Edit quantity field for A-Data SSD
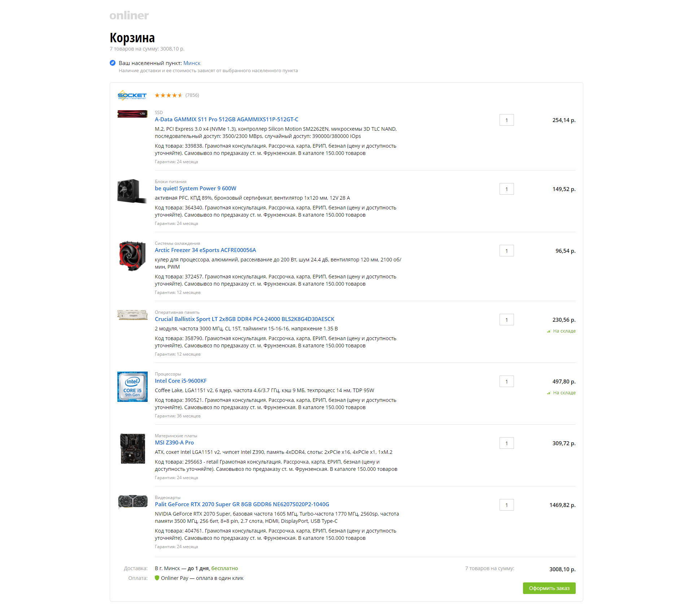 (506, 120)
